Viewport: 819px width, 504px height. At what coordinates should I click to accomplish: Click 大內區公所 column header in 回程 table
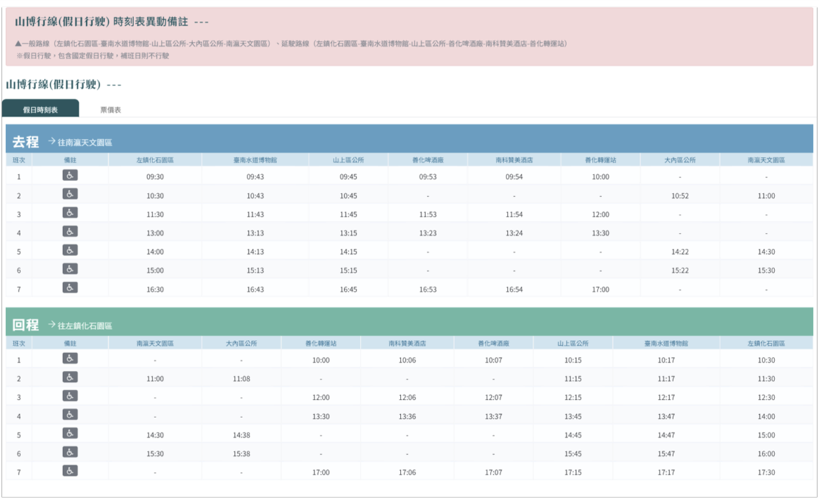[x=241, y=343]
